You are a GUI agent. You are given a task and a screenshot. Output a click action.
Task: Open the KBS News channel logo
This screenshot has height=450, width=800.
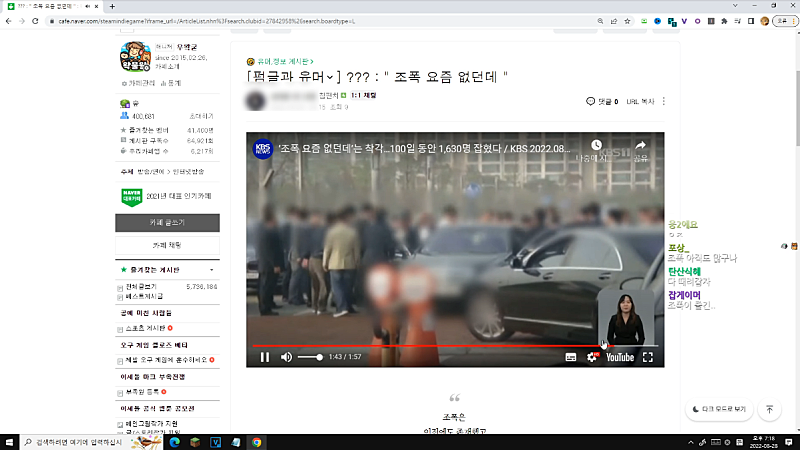pyautogui.click(x=263, y=149)
